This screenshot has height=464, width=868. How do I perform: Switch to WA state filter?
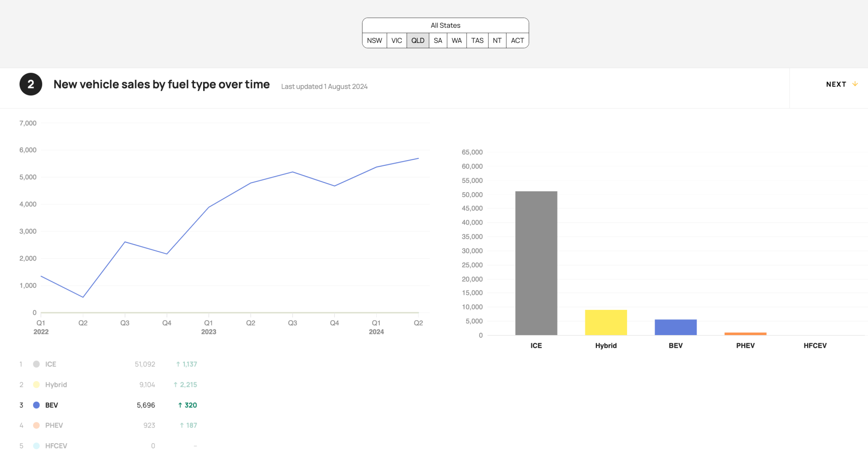[457, 40]
